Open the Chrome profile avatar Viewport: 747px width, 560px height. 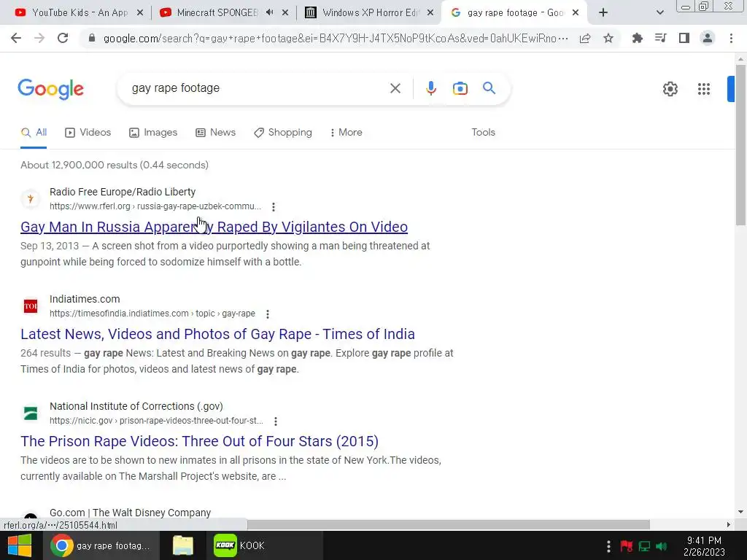point(708,38)
